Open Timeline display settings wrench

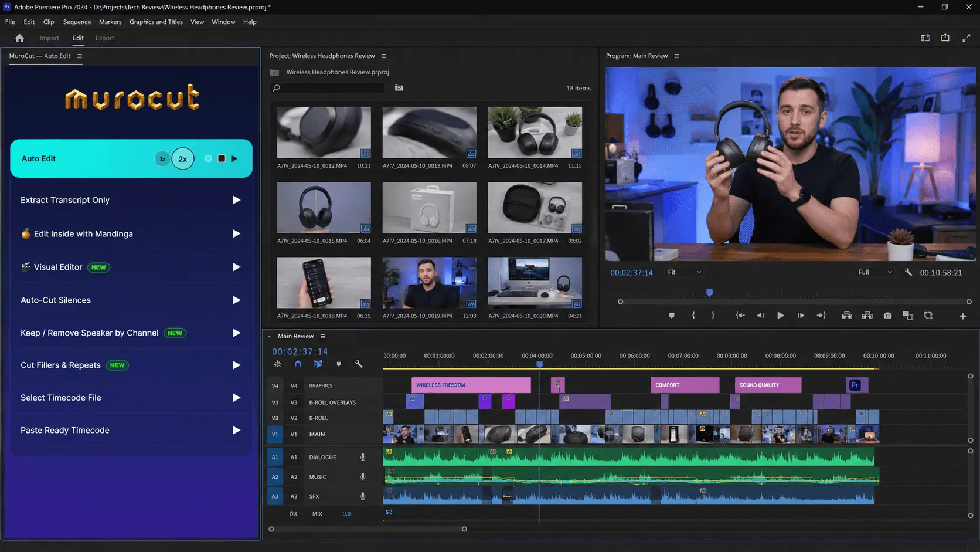pyautogui.click(x=359, y=364)
